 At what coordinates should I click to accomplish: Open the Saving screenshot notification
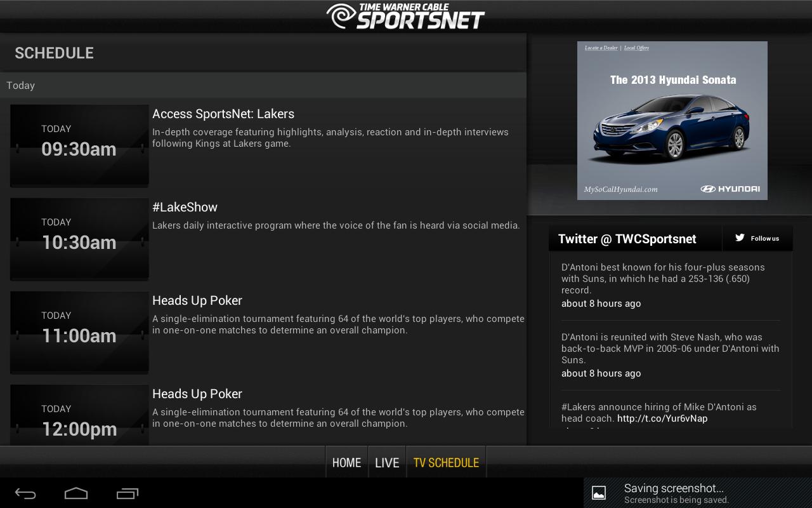pyautogui.click(x=698, y=493)
